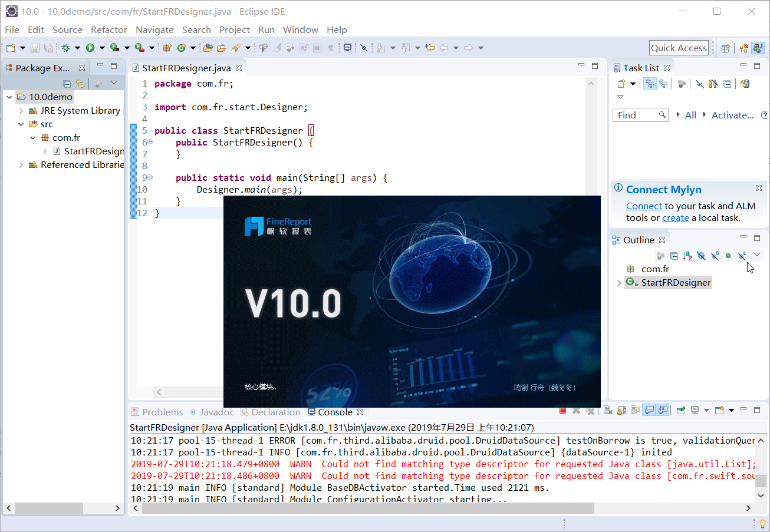Click the Quick Access search field

coord(679,48)
